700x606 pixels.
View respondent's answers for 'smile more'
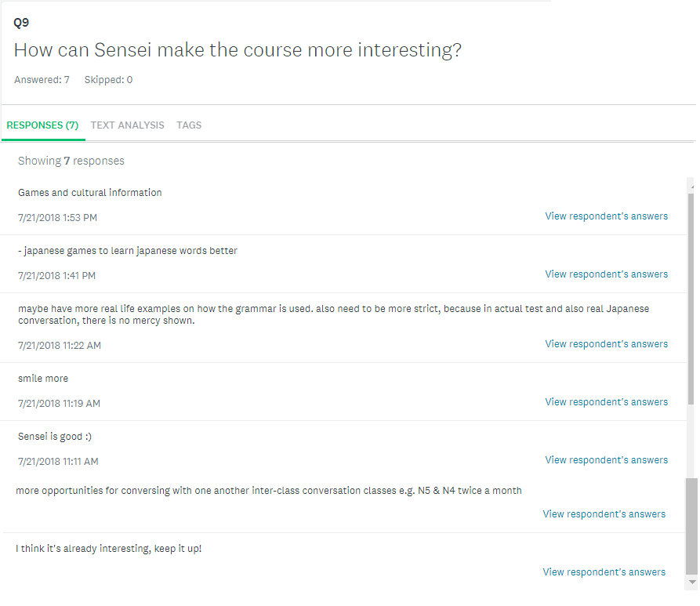pos(606,402)
